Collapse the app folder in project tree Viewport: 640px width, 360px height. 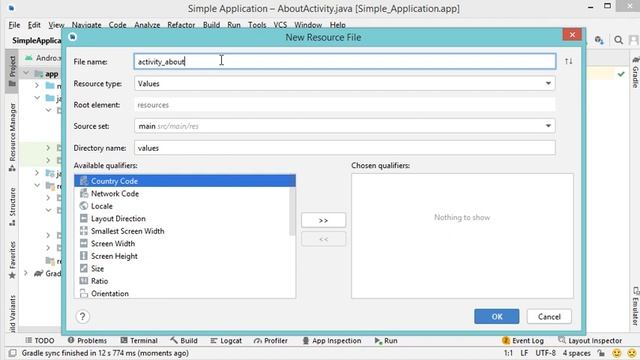pyautogui.click(x=26, y=74)
